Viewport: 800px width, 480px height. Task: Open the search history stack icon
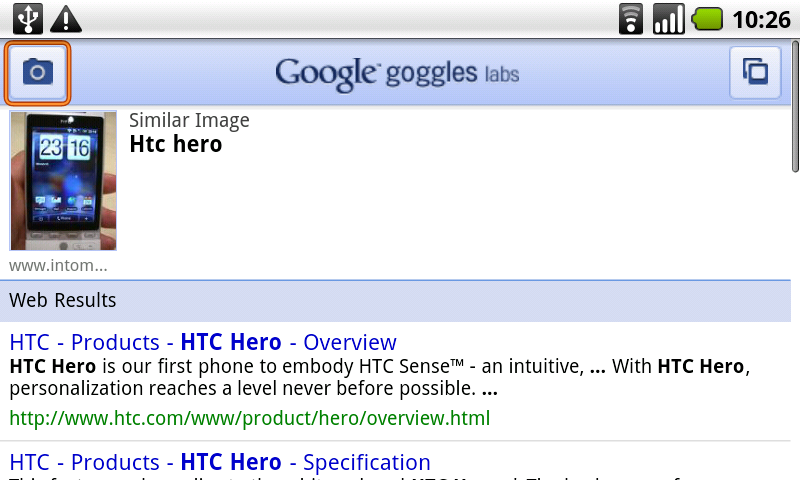755,72
